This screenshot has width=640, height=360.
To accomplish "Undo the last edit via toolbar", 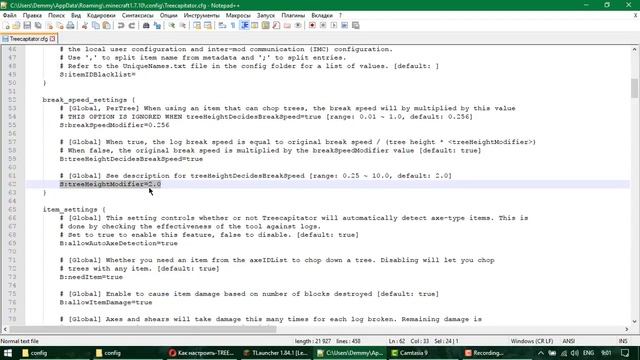I will (121, 25).
